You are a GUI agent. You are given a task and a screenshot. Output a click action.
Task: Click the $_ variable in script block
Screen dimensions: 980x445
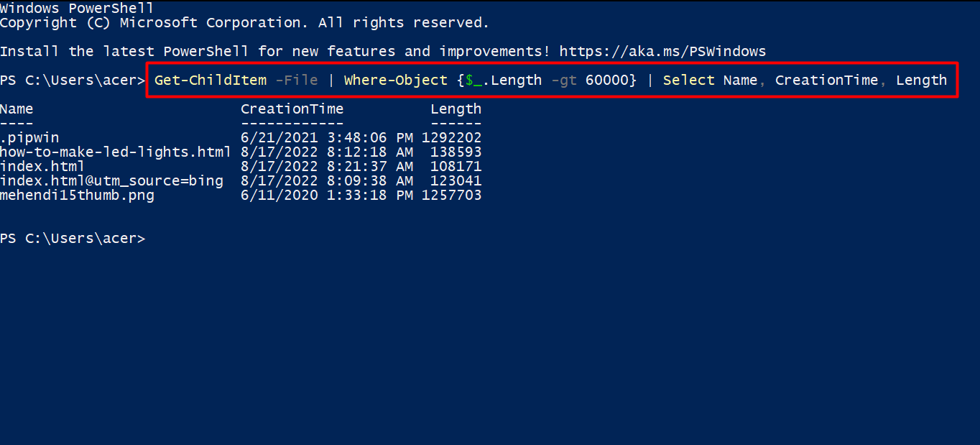click(x=473, y=80)
